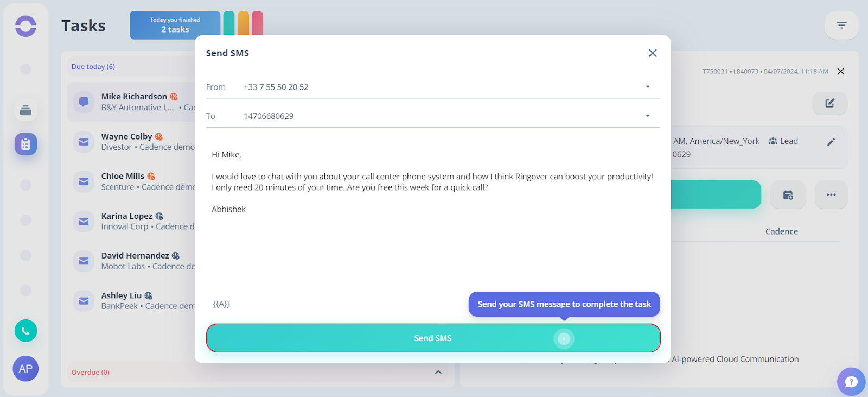Screen dimensions: 868x397
Task: Open the three-dots more options button
Action: tap(831, 194)
